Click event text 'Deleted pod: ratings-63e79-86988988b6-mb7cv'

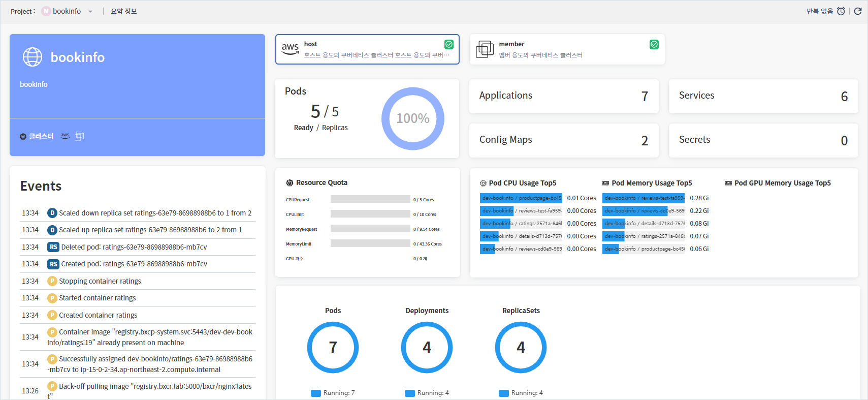pyautogui.click(x=134, y=247)
